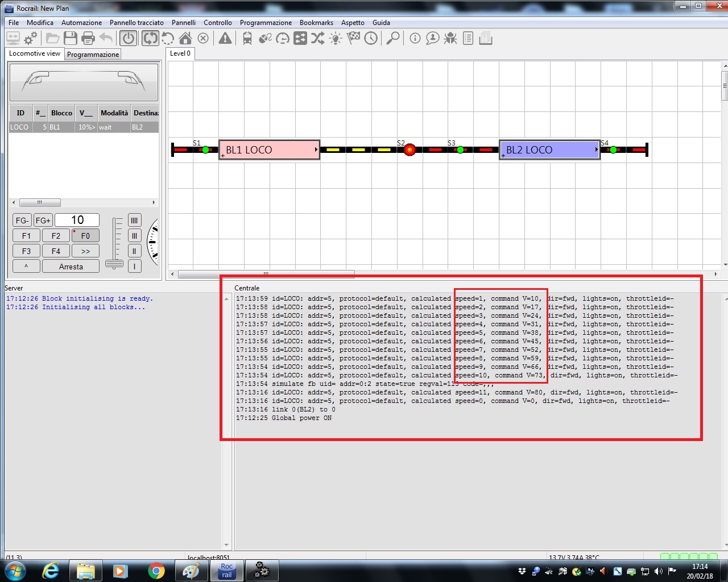The width and height of the screenshot is (728, 582).
Task: Click the locomotive icon in the toolbar
Action: pos(247,39)
